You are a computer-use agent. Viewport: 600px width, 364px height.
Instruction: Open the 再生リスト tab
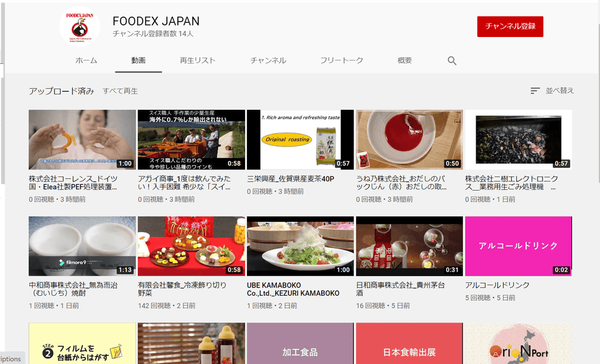click(197, 61)
